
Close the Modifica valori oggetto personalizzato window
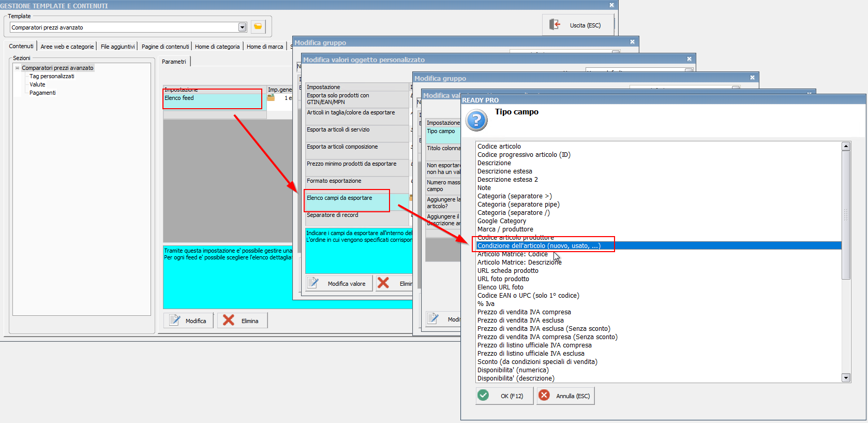tap(689, 59)
